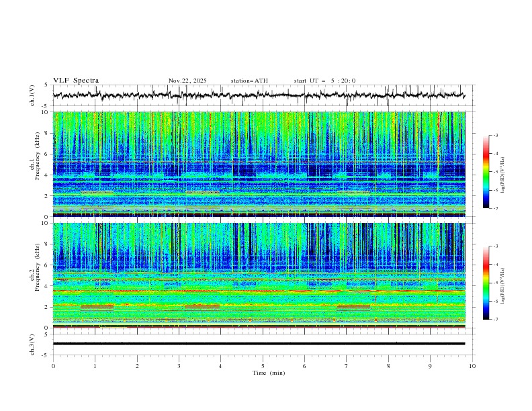Click the lower "log(PSD)(V²/Hz)" colorbar label
The image size is (532, 411).
(503, 286)
